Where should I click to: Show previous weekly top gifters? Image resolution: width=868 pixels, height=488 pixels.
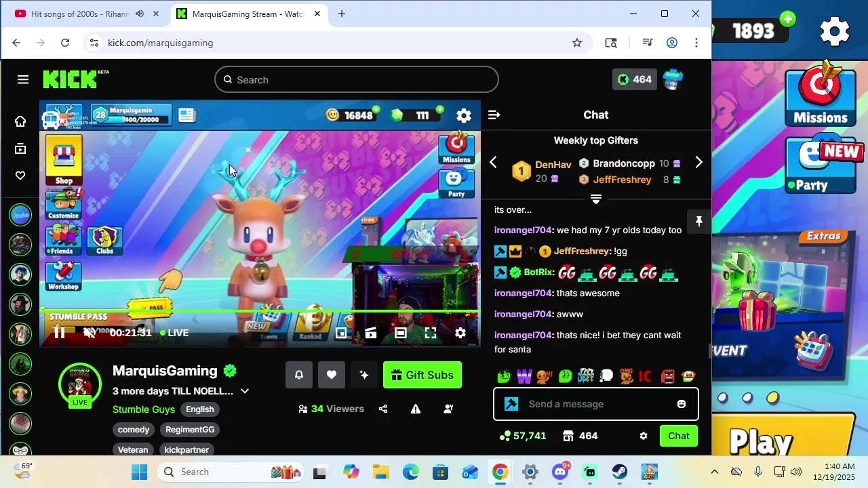(x=493, y=162)
